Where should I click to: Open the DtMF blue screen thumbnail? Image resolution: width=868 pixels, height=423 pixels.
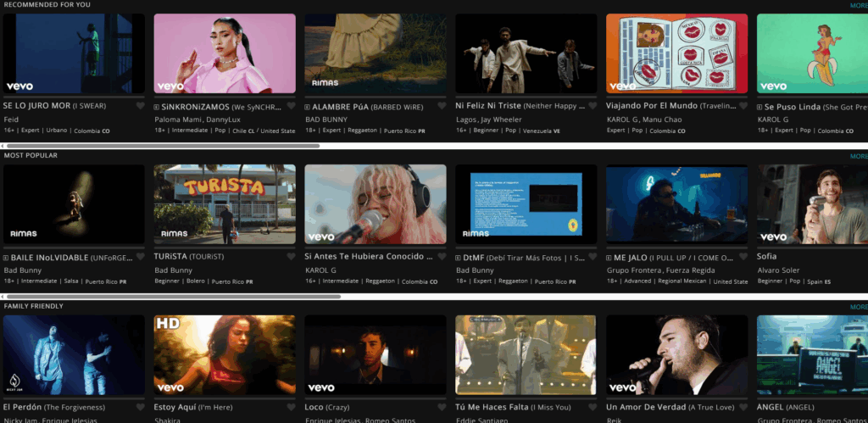pos(526,203)
